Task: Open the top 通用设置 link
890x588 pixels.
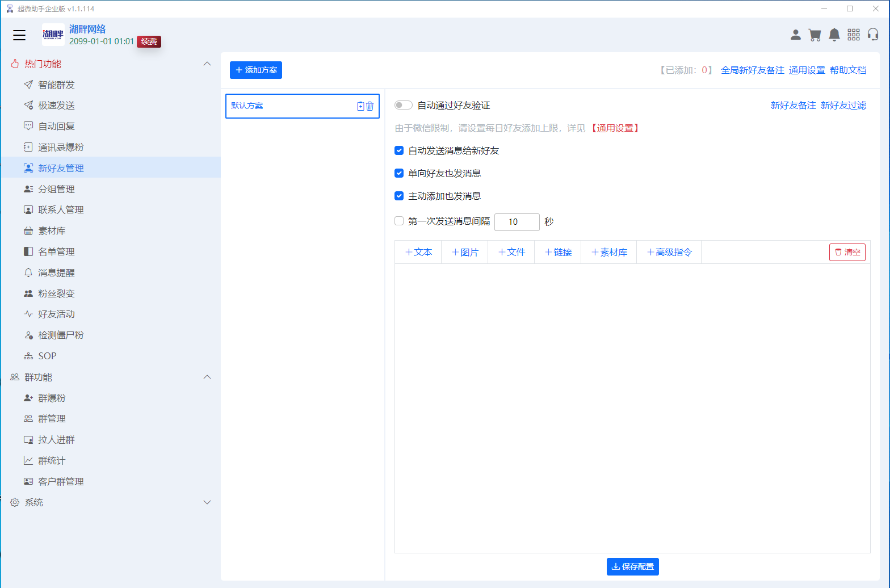Action: [x=807, y=70]
